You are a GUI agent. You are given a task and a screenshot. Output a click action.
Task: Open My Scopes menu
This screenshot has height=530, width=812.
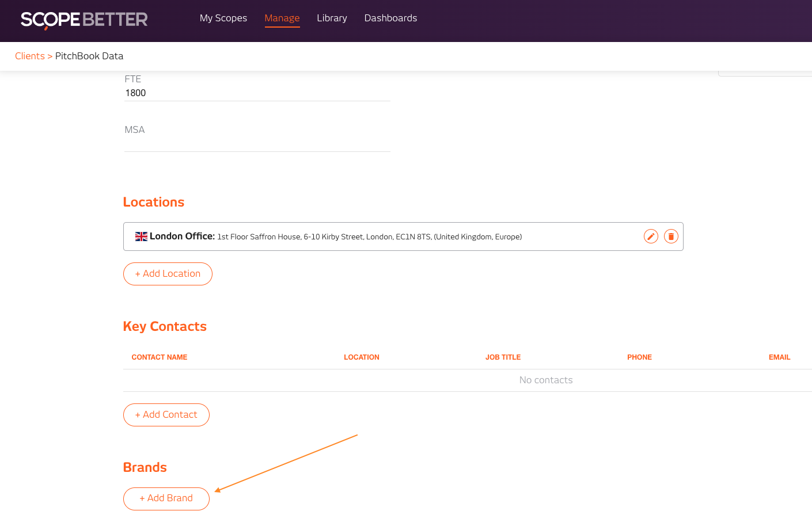point(223,18)
